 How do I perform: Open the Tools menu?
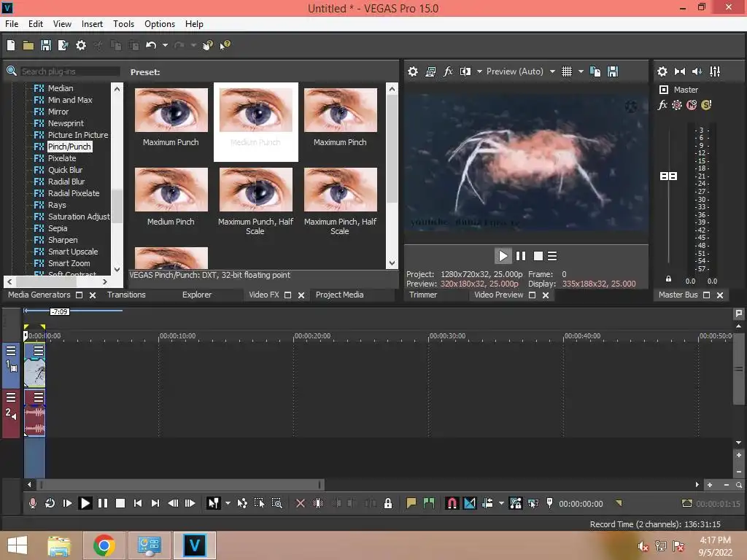123,24
